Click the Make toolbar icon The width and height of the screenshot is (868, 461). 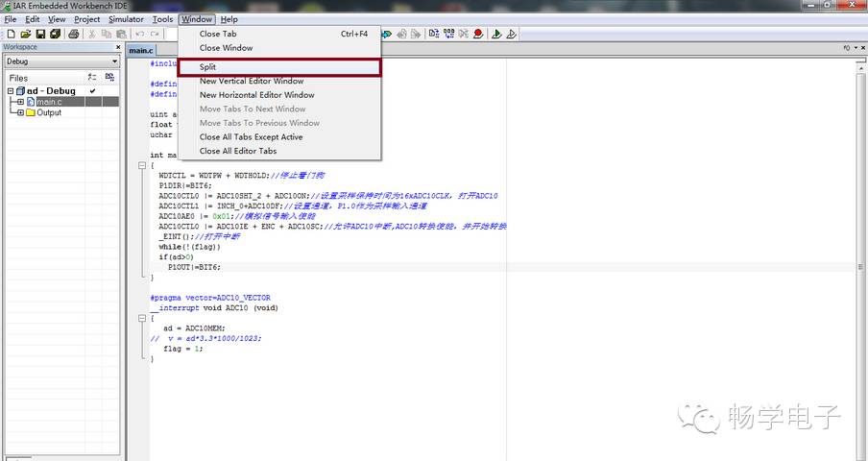click(449, 34)
